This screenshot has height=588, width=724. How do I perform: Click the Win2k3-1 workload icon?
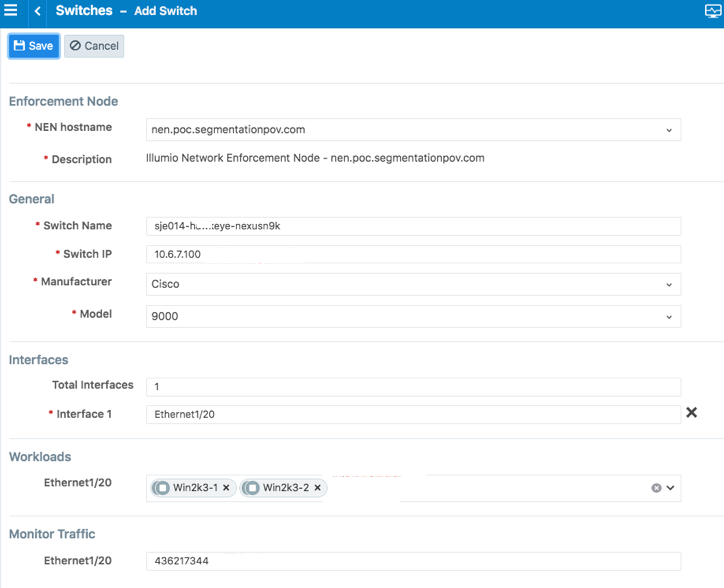click(x=162, y=488)
